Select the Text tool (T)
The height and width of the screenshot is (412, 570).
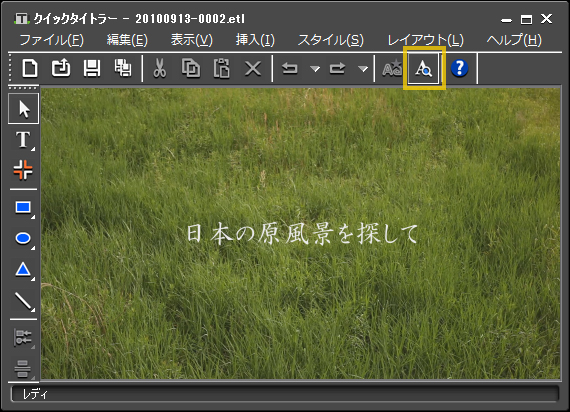(23, 140)
